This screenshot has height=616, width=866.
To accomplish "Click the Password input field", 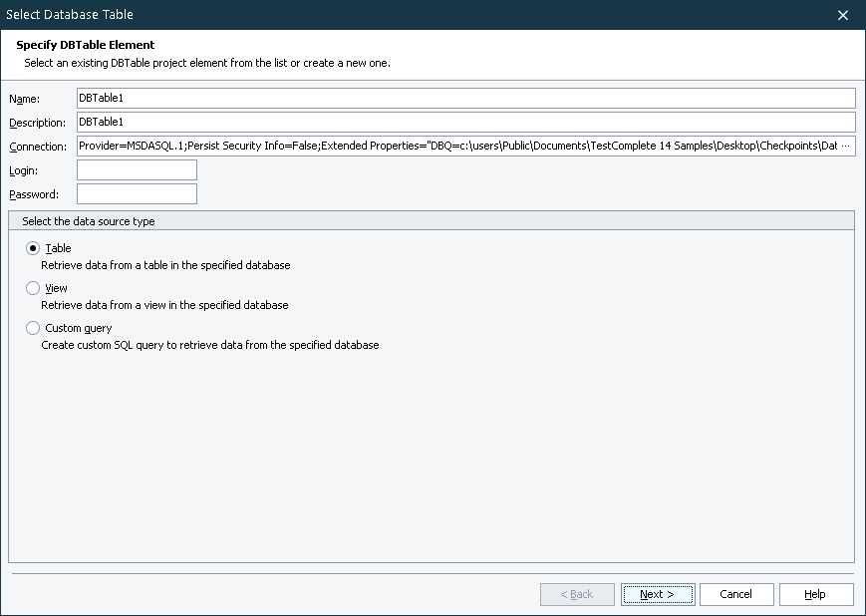I will [x=137, y=193].
